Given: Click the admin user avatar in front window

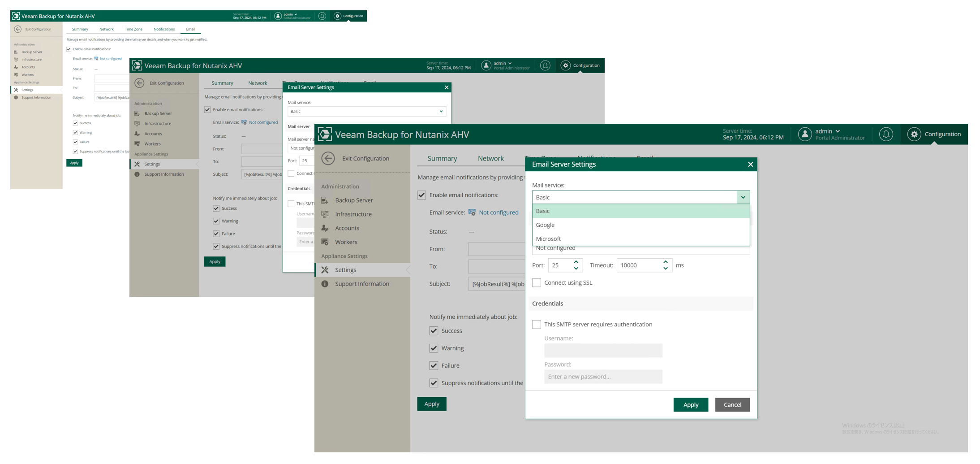Looking at the screenshot, I should pyautogui.click(x=805, y=134).
